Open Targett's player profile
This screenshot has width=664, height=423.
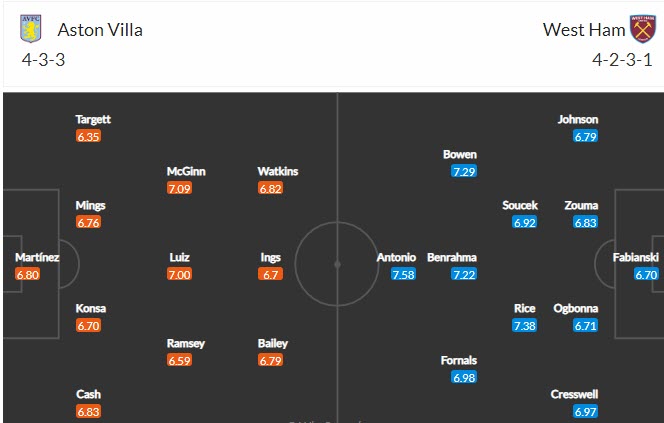(x=93, y=120)
